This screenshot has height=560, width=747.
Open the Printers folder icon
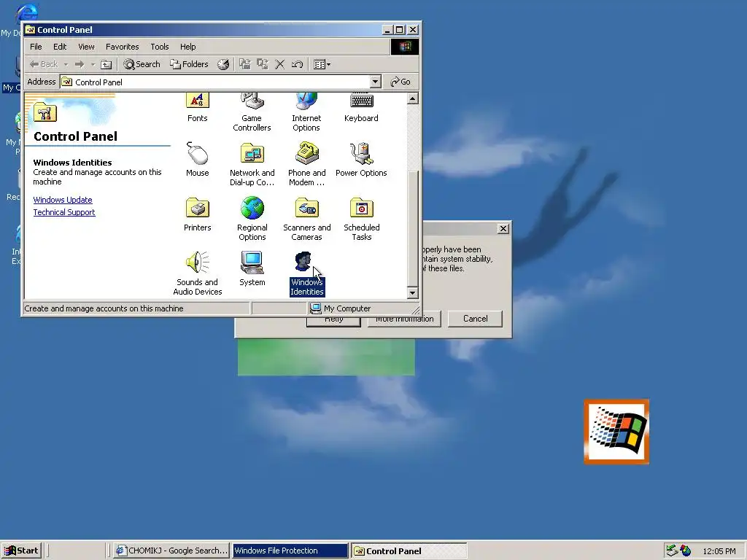(197, 214)
